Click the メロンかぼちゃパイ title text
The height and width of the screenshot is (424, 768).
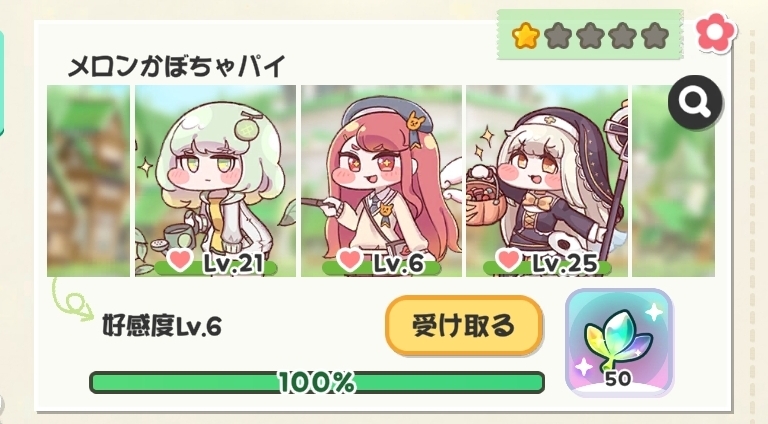point(176,67)
